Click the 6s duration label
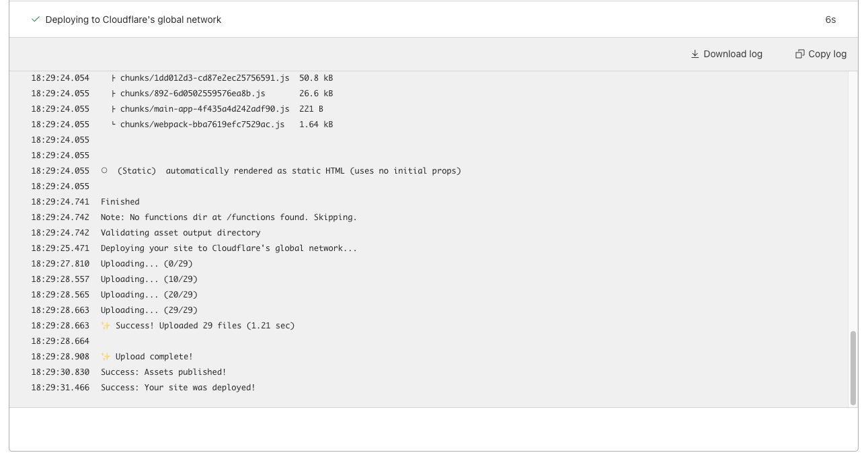 click(830, 20)
